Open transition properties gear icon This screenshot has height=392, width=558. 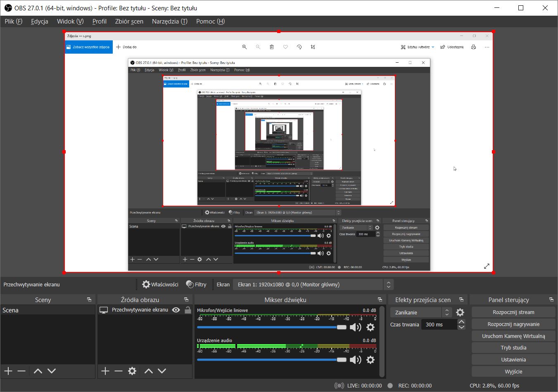click(x=460, y=312)
